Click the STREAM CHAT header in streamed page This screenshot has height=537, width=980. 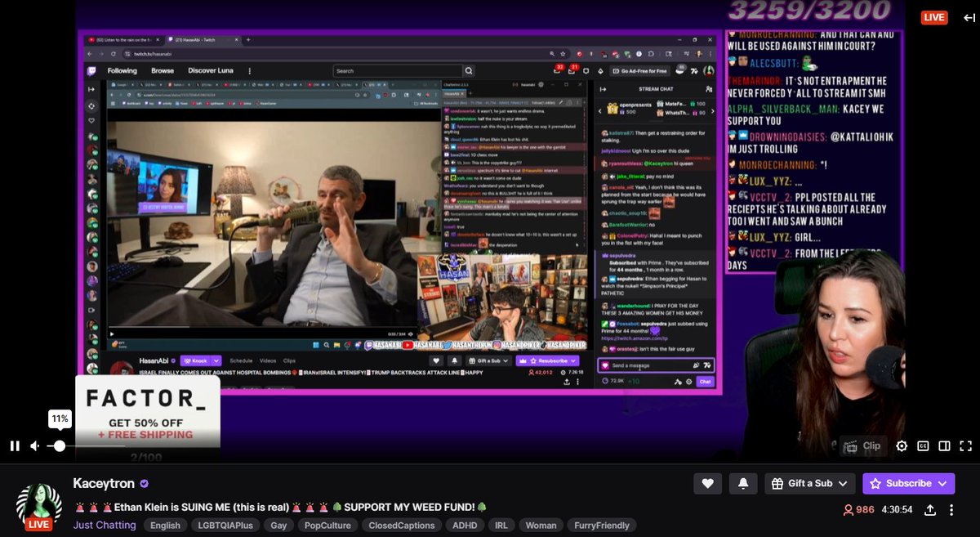click(656, 89)
